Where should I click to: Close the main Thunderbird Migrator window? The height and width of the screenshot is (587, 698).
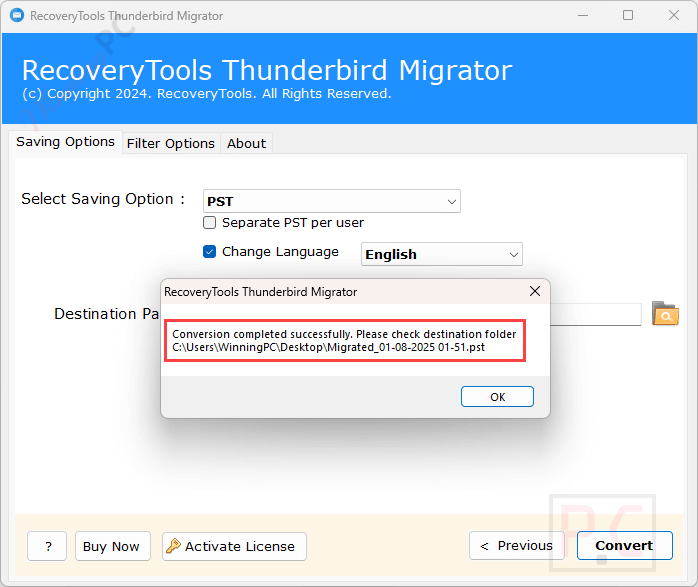tap(672, 16)
